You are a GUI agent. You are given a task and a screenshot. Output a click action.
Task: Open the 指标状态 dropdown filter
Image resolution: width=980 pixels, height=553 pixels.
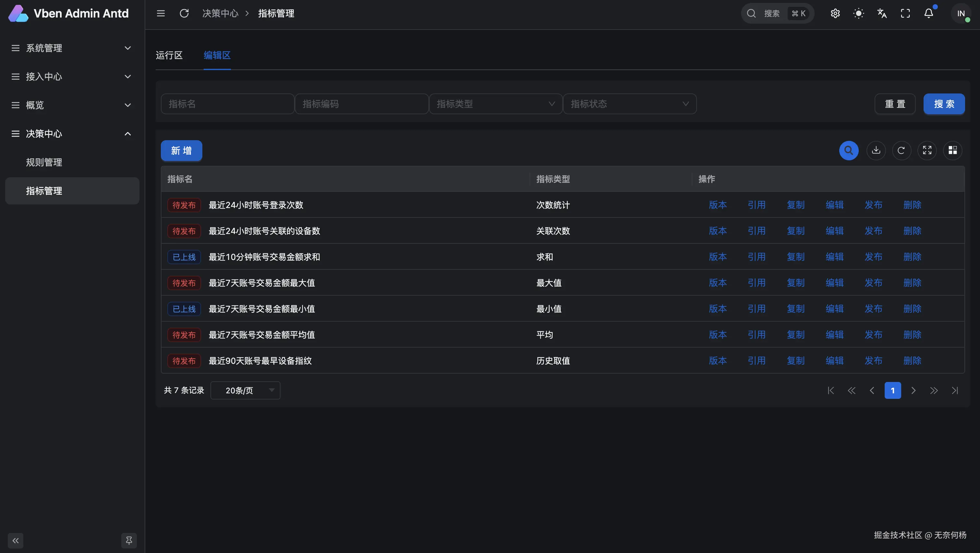click(629, 104)
